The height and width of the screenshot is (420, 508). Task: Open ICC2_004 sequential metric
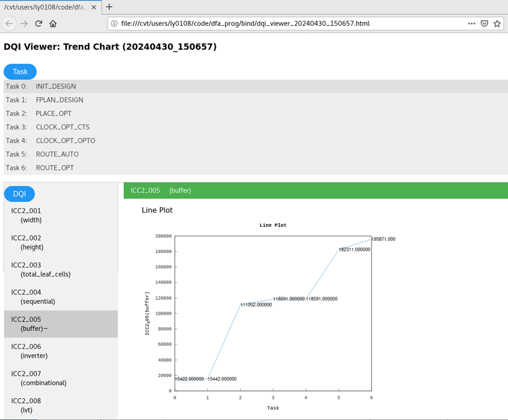33,297
